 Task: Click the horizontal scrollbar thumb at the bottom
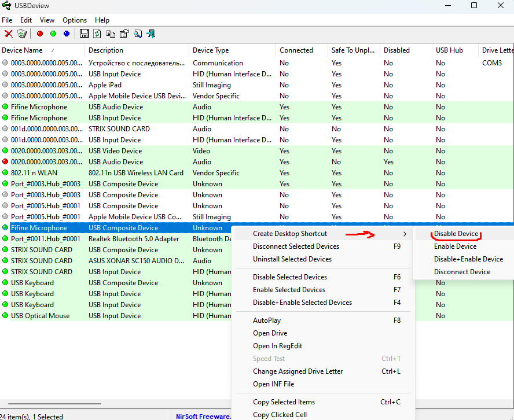pos(54,404)
